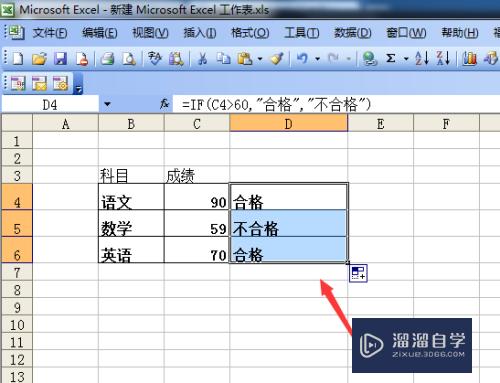Click the Select All corner box
This screenshot has width=500, height=383.
pyautogui.click(x=17, y=124)
